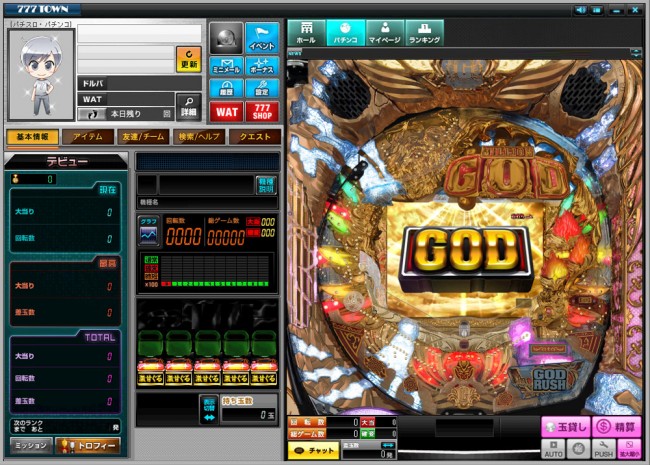Image resolution: width=650 pixels, height=465 pixels.
Task: Click the third 激せぐる item slot
Action: coord(207,357)
